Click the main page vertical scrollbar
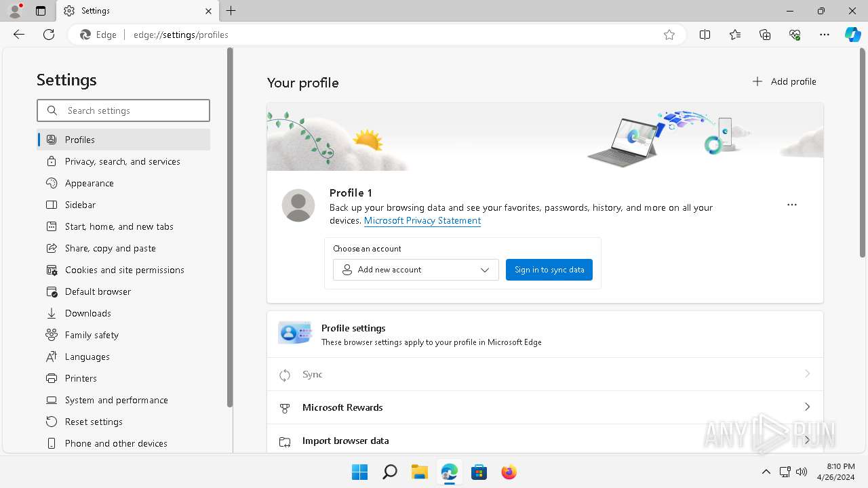 click(862, 152)
